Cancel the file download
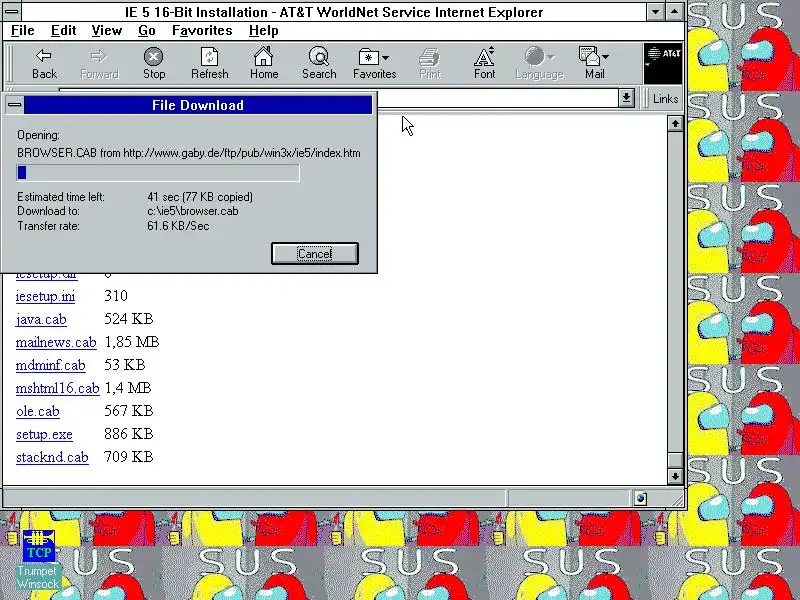Screen dimensions: 800x600 click(315, 254)
